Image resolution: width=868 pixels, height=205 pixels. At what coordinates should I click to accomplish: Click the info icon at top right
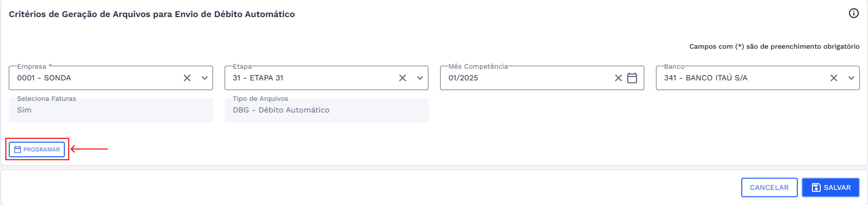(853, 13)
